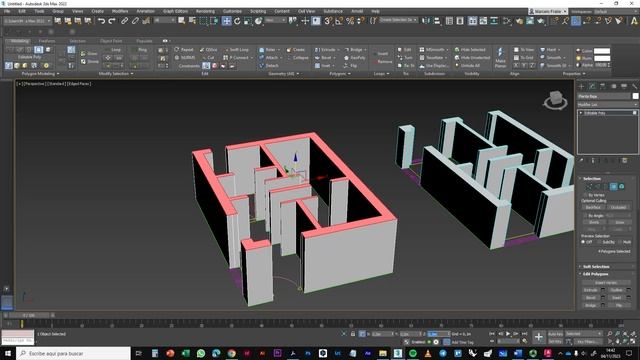640x360 pixels.
Task: Expand the Modify Selection panel arrow
Action: 132,74
